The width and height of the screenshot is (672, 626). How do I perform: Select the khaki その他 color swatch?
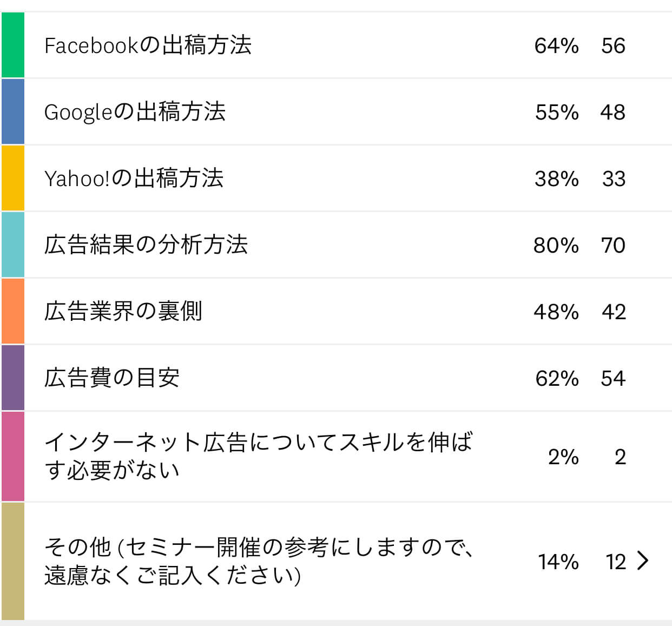[13, 561]
